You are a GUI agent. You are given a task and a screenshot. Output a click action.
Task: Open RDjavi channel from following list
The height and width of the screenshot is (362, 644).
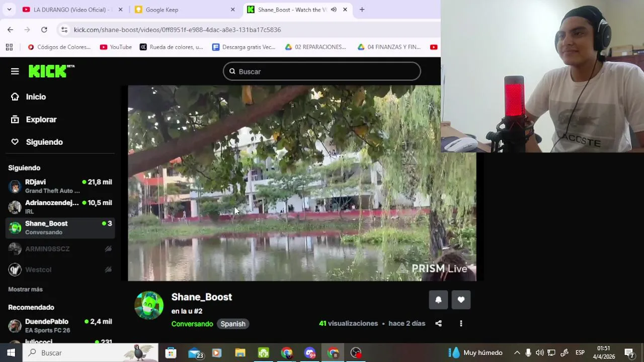(60, 186)
